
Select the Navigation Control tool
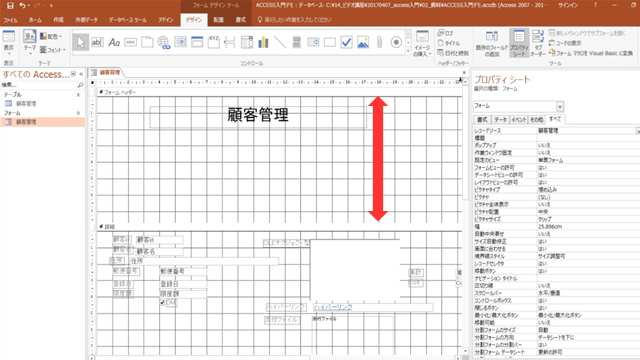tap(197, 42)
